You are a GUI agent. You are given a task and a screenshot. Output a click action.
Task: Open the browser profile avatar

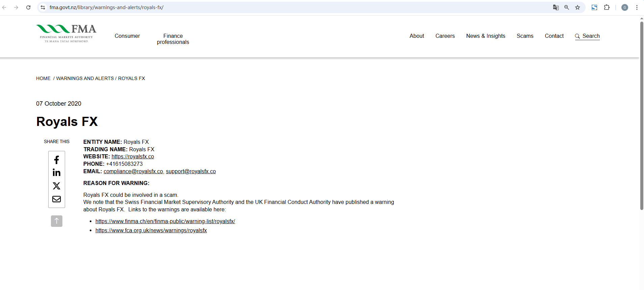[x=625, y=7]
